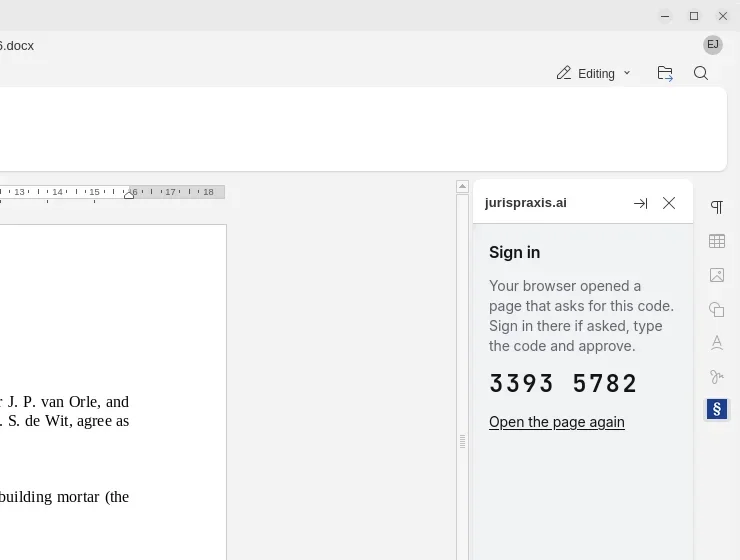The height and width of the screenshot is (560, 740).
Task: Close the jurispraxis.ai panel
Action: point(669,203)
